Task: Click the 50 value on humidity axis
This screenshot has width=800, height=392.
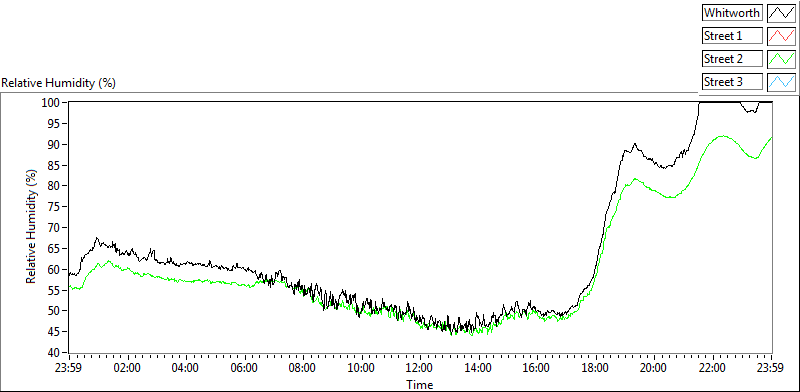Action: pos(55,311)
